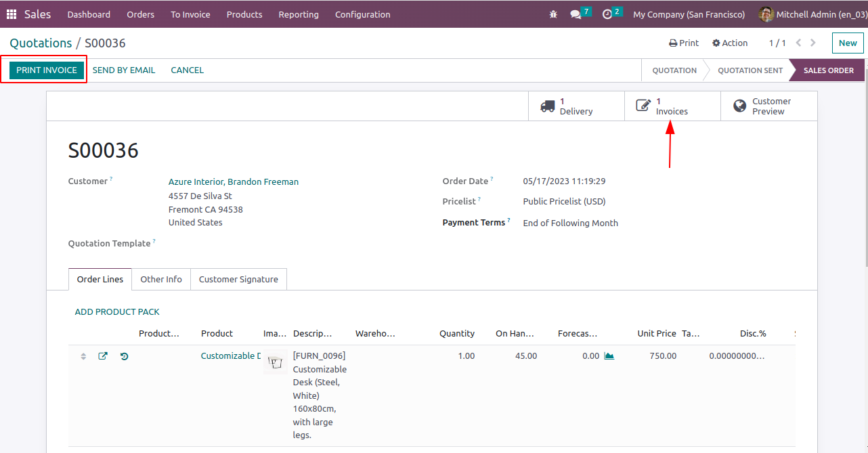Open the apps grid home menu
The width and height of the screenshot is (868, 453).
(x=12, y=14)
